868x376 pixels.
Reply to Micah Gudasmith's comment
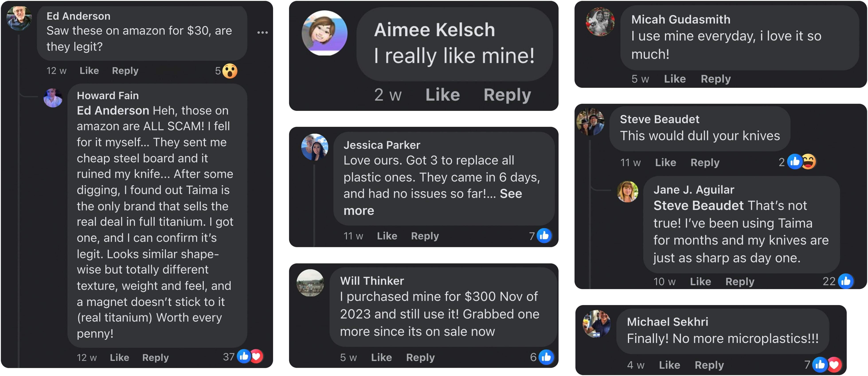click(716, 79)
